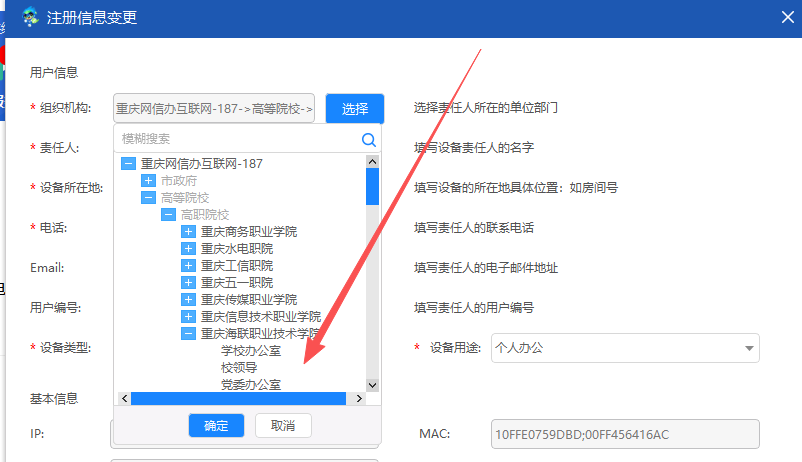Expand the 市政府 tree node
802x462 pixels.
tap(148, 181)
